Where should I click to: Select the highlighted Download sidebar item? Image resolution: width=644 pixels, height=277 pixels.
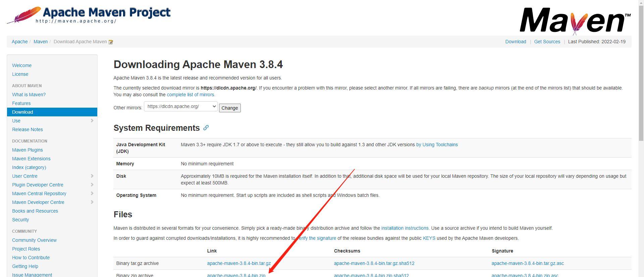[52, 112]
